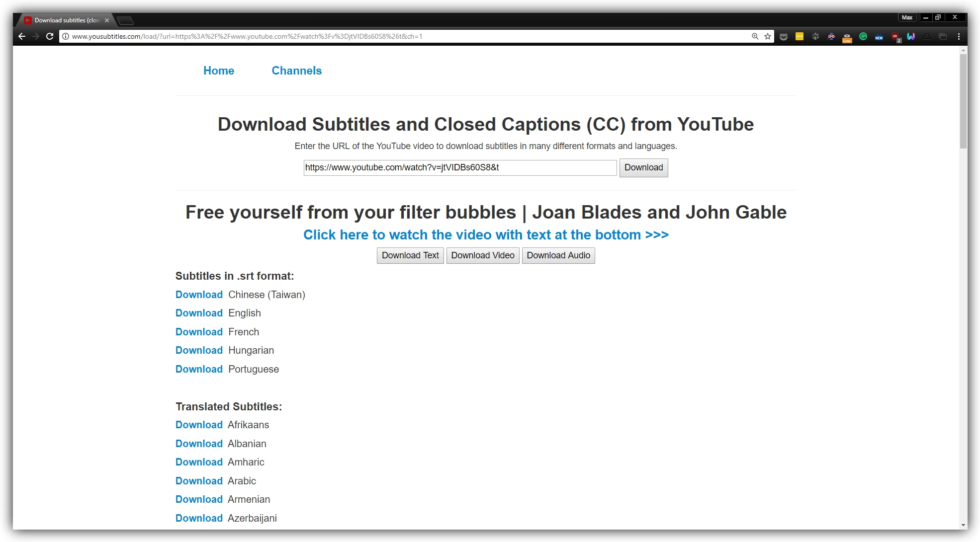The height and width of the screenshot is (542, 980).
Task: View site information icon in address bar
Action: tap(66, 36)
